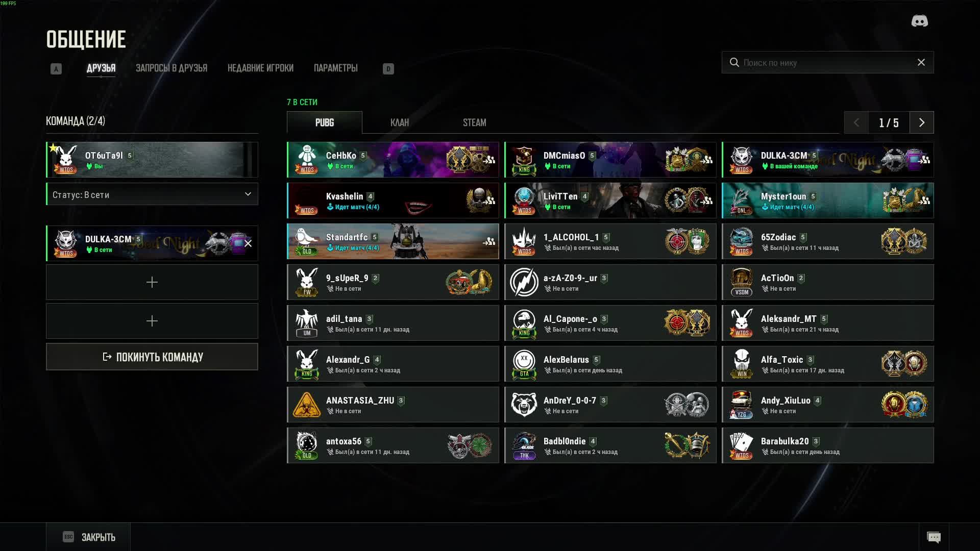Open the ЗАПРОСЫ В ДРУЗЬЯ tab
Image resolution: width=980 pixels, height=551 pixels.
click(x=171, y=68)
